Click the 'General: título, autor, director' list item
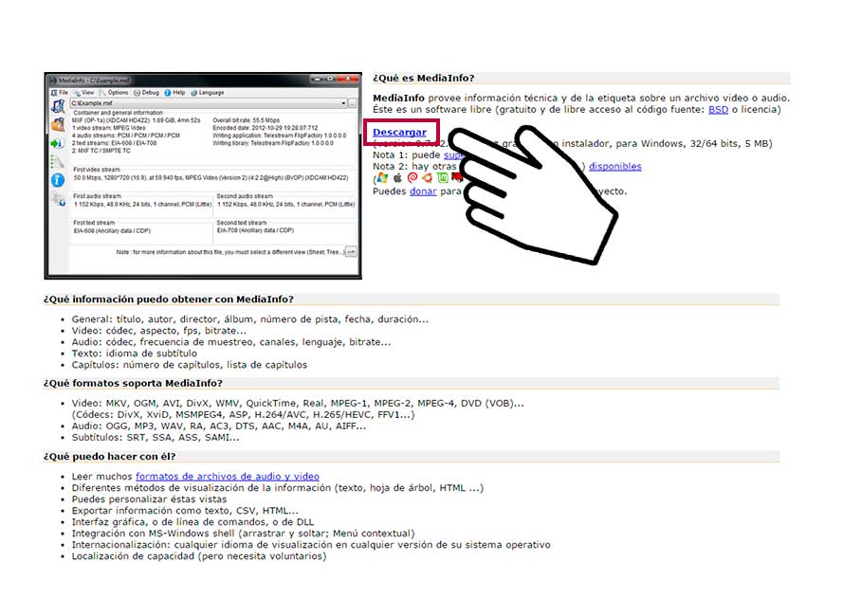The width and height of the screenshot is (843, 616). pos(250,319)
